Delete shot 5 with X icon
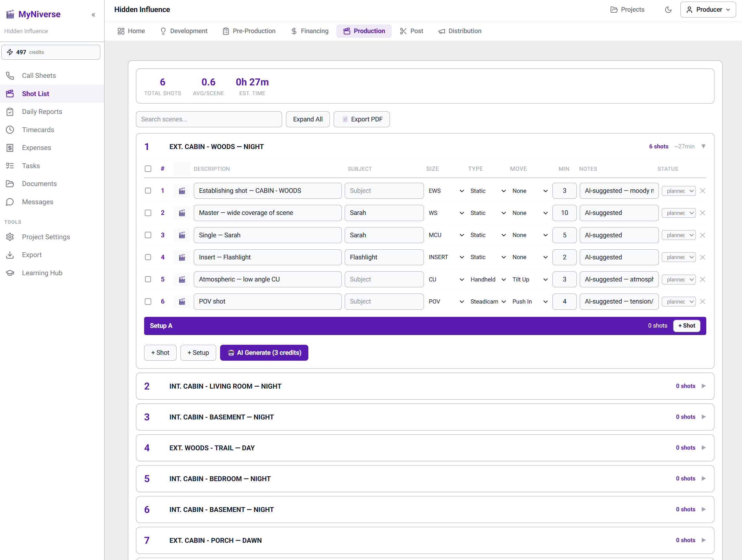The image size is (742, 560). [x=702, y=280]
